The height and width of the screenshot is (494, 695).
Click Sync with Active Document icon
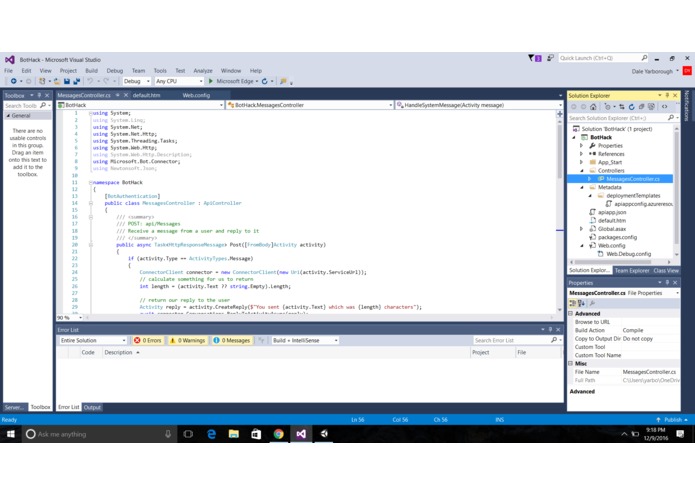622,107
